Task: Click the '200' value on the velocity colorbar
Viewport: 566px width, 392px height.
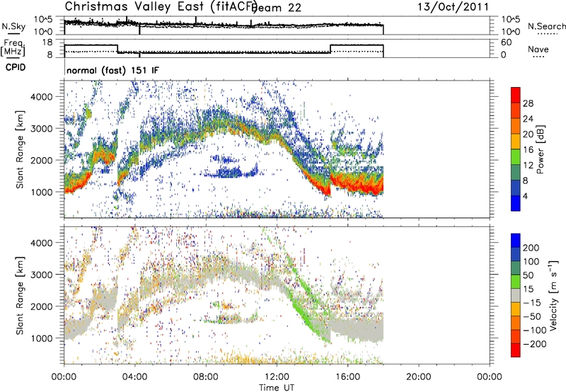Action: click(531, 248)
